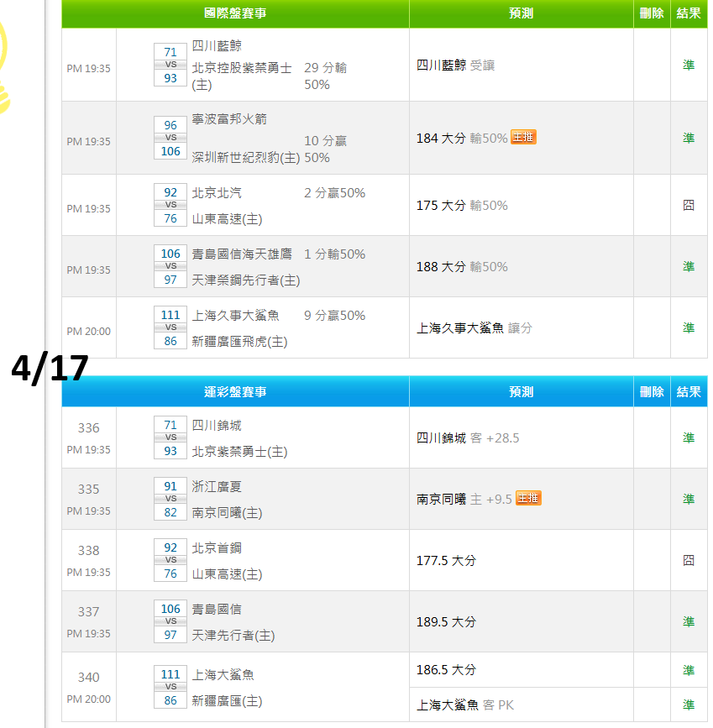The image size is (713, 728).
Task: Open 上海久事大鯊魚 team link
Action: [235, 315]
